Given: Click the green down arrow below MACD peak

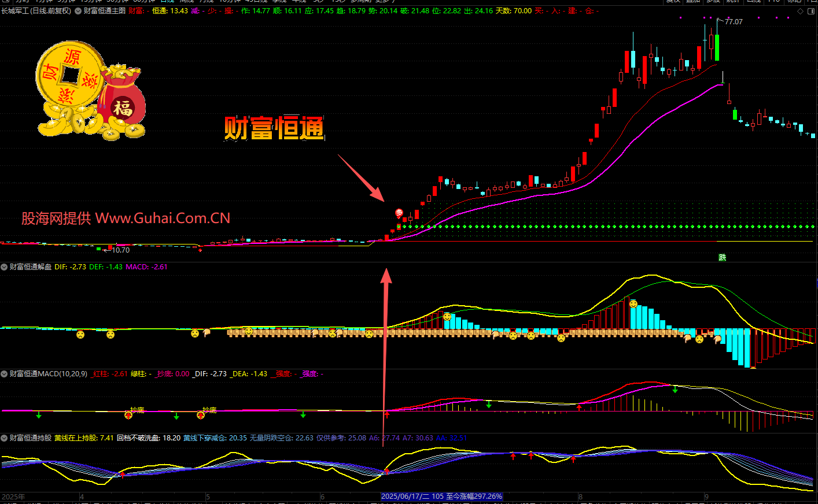Looking at the screenshot, I should point(675,390).
